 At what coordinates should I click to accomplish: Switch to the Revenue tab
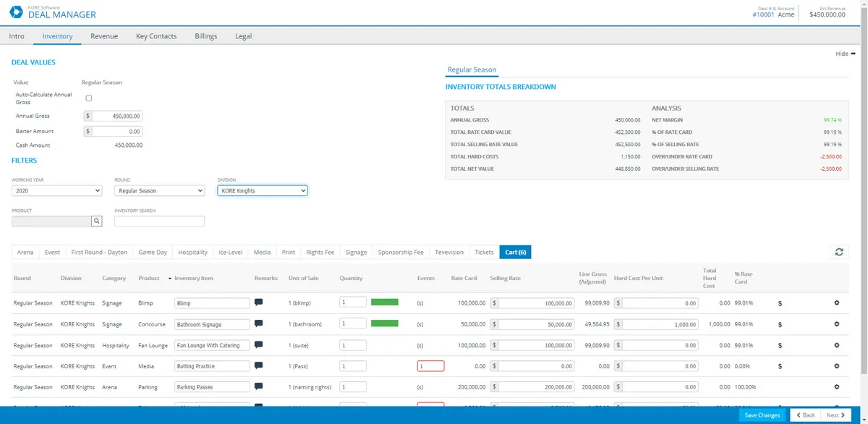click(104, 36)
